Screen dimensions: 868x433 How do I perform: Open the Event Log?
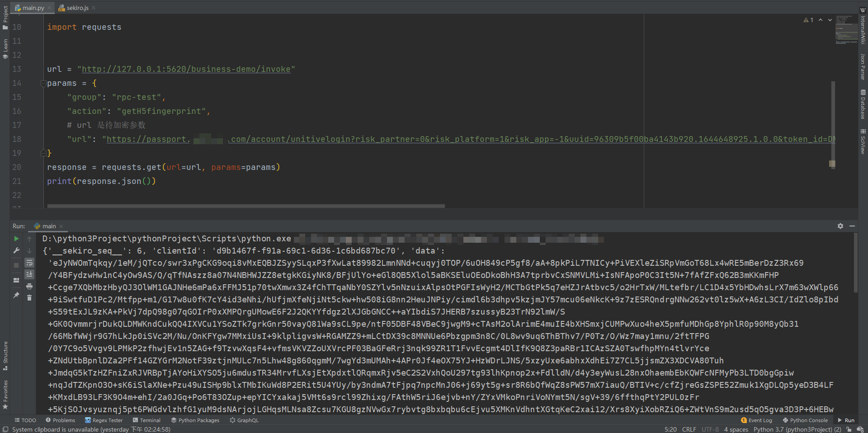tap(757, 420)
